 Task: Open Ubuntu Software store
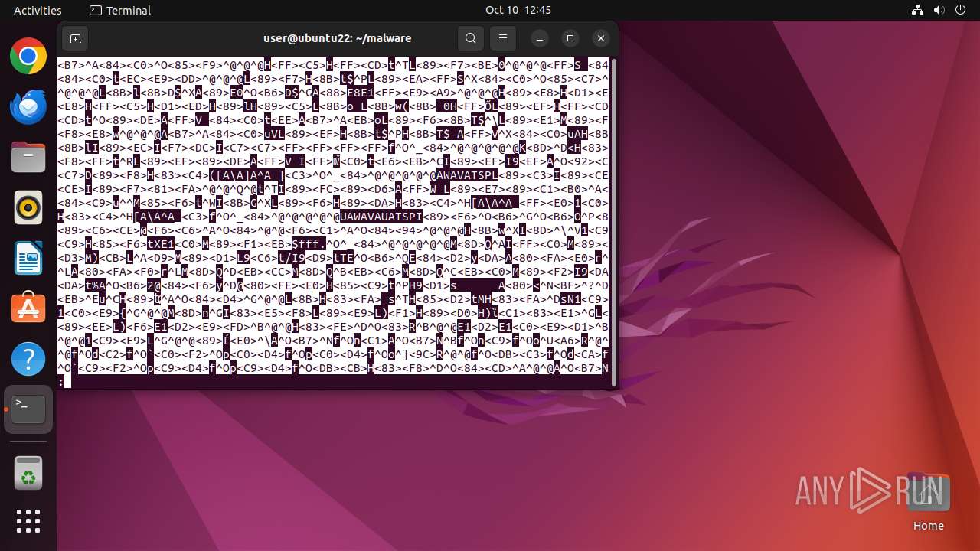(28, 308)
